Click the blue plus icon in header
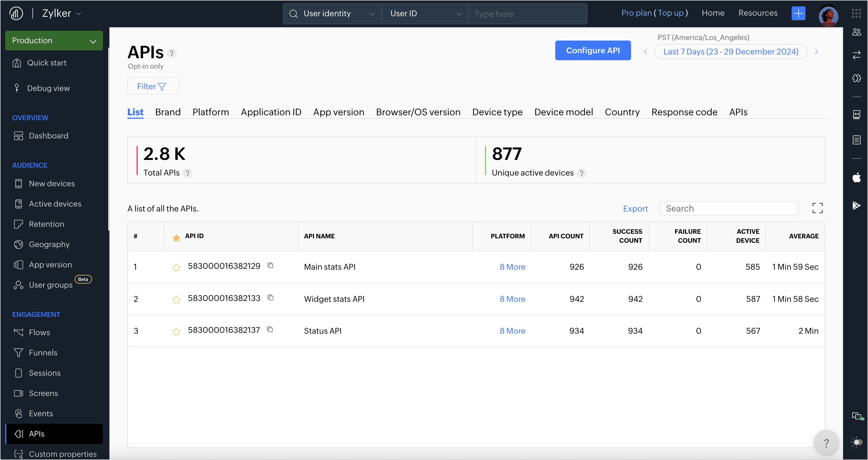The image size is (868, 460). pos(798,14)
